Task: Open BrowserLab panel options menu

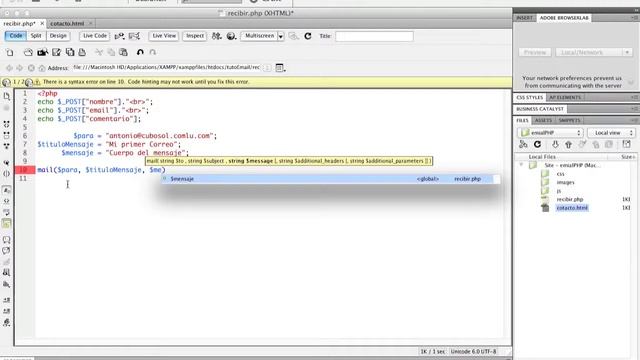Action: (634, 18)
